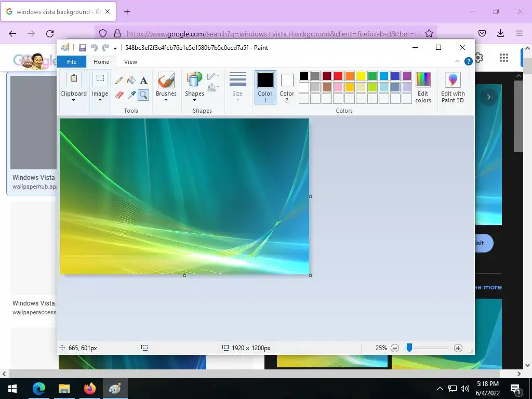Close the windows vista background tab

tap(108, 11)
